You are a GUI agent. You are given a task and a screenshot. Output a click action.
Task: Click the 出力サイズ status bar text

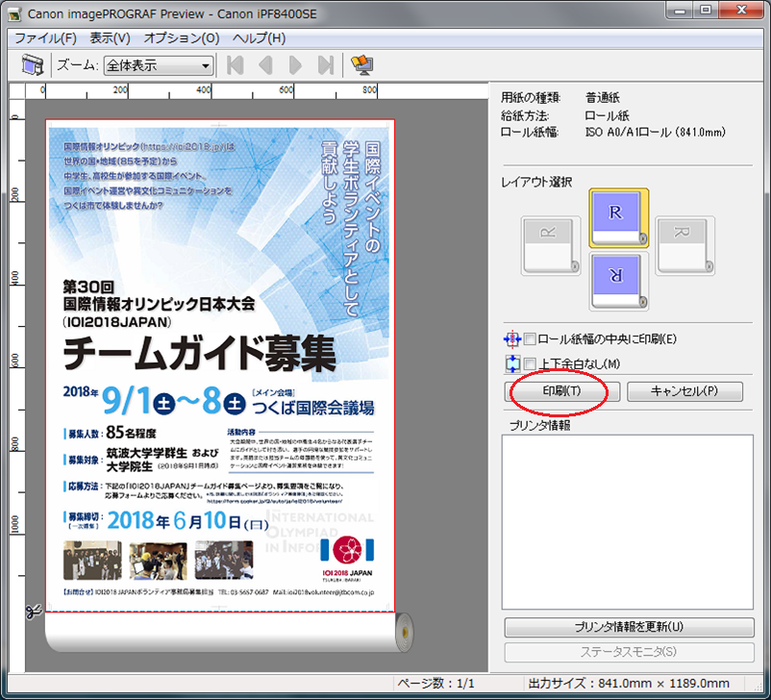pos(629,684)
